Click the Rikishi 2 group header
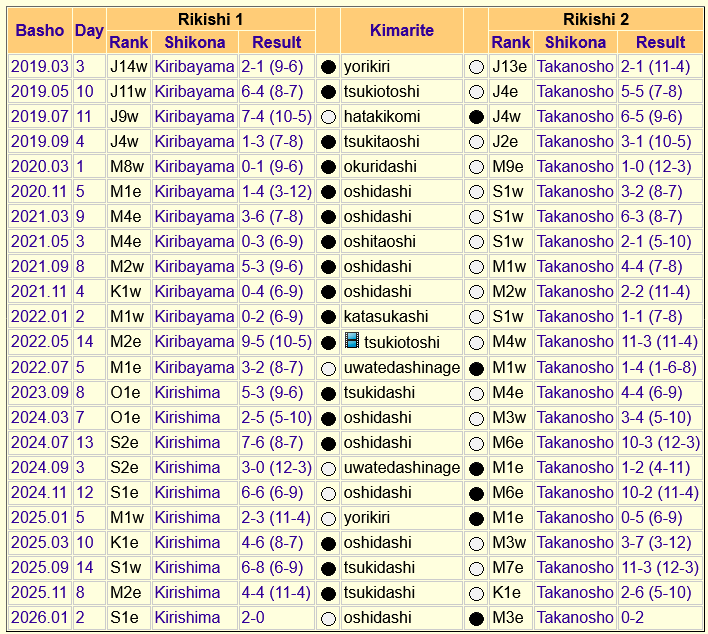This screenshot has height=634, width=708. coord(596,19)
